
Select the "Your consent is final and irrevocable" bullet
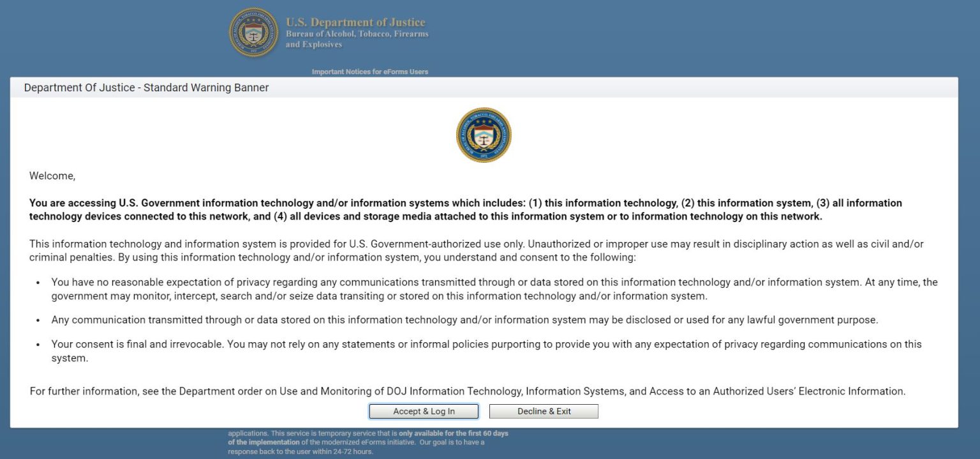point(486,351)
